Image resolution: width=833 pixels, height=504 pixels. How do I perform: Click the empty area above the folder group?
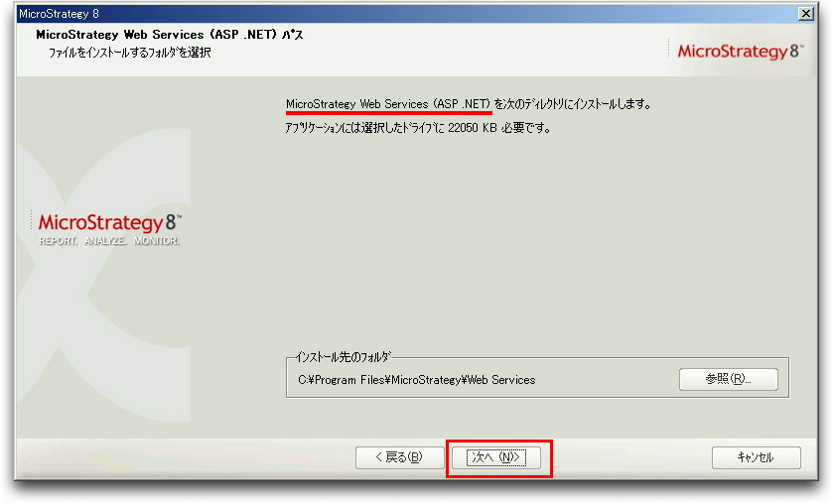tap(536, 239)
